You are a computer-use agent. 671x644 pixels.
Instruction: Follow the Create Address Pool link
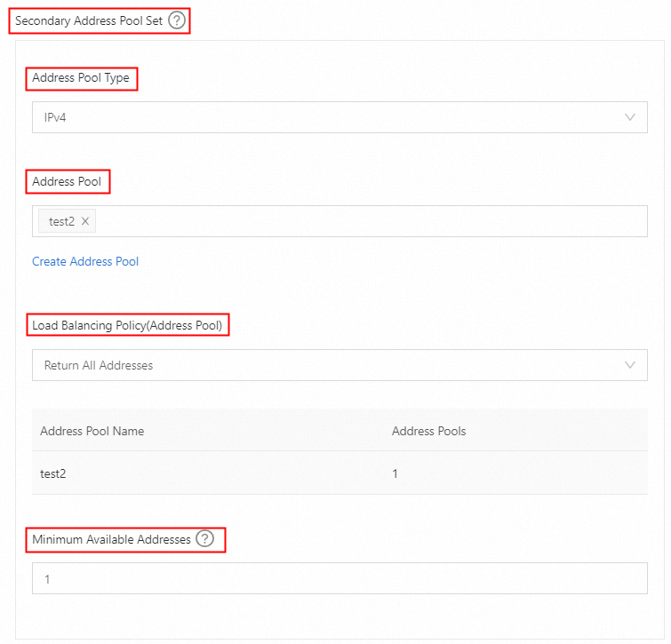pyautogui.click(x=85, y=261)
